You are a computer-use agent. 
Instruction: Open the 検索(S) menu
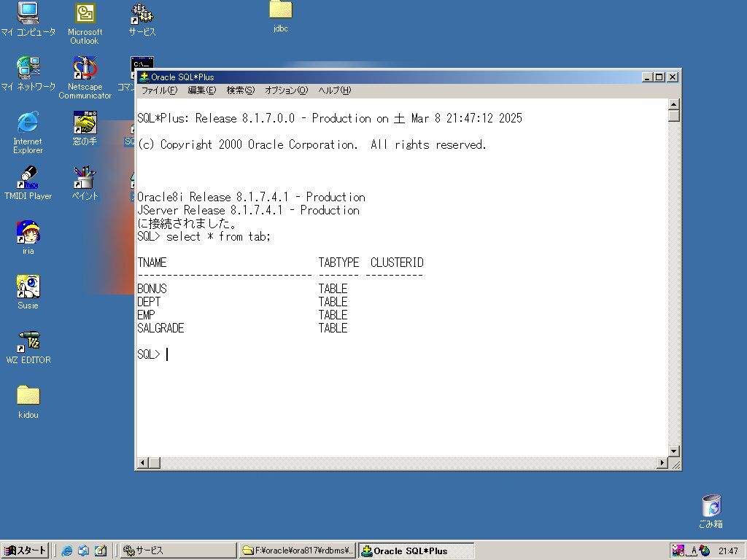click(x=240, y=90)
